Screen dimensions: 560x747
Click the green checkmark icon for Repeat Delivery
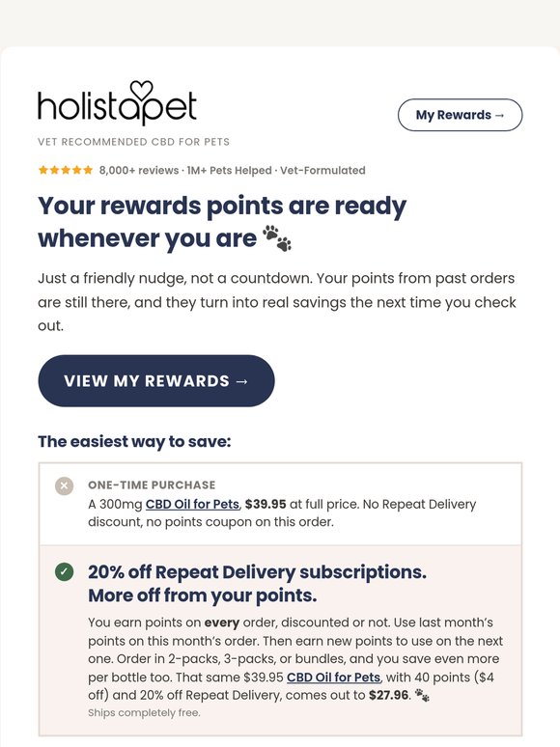(65, 571)
